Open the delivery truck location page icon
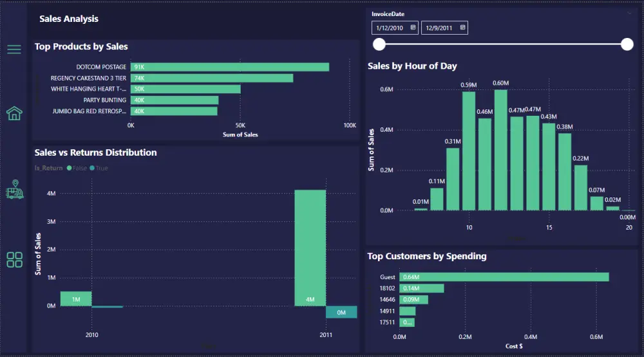 tap(15, 189)
